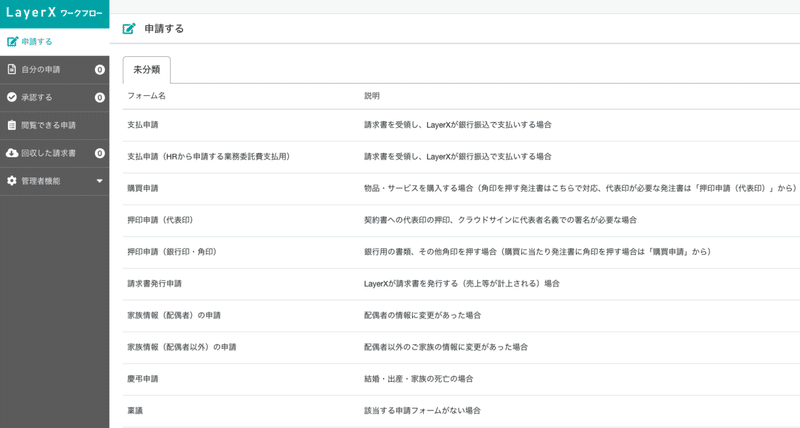The image size is (800, 428).
Task: Open the 支払申請 form
Action: [143, 125]
